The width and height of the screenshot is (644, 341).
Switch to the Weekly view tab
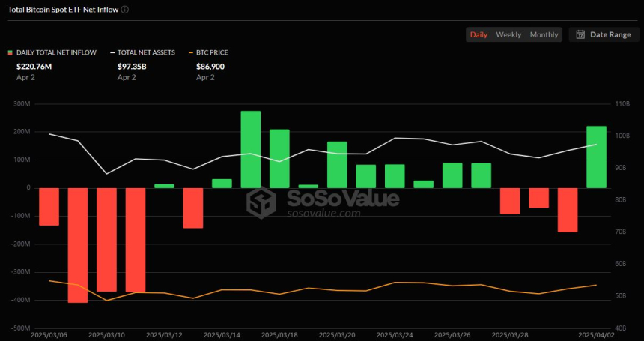[508, 35]
